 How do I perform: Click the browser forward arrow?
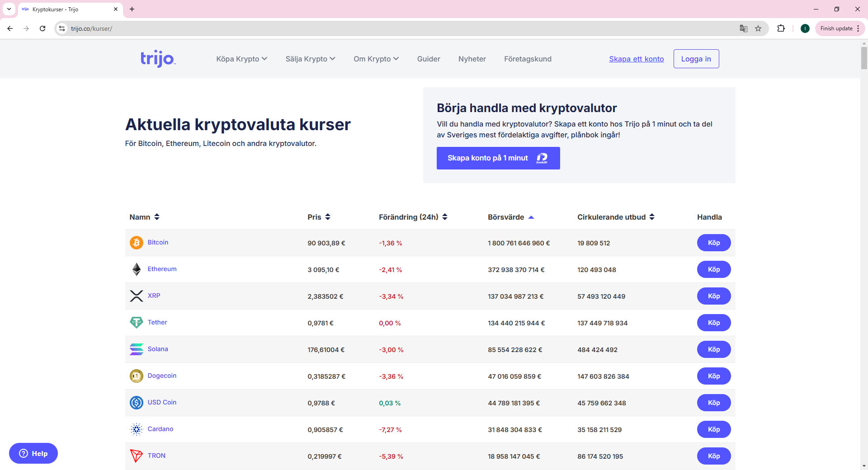pos(26,28)
